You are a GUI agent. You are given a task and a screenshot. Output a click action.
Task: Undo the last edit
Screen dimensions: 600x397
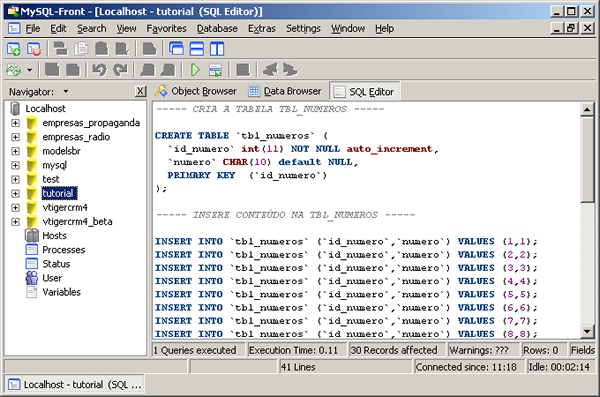(x=100, y=70)
